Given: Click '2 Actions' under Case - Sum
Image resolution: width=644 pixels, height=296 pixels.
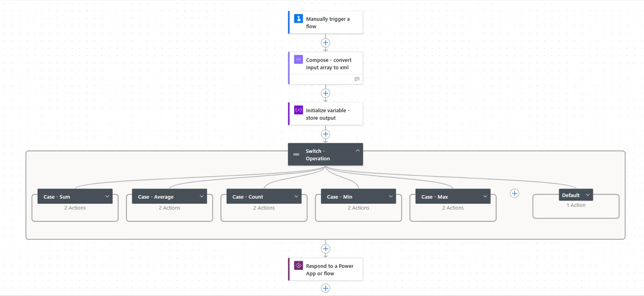Looking at the screenshot, I should pos(75,208).
